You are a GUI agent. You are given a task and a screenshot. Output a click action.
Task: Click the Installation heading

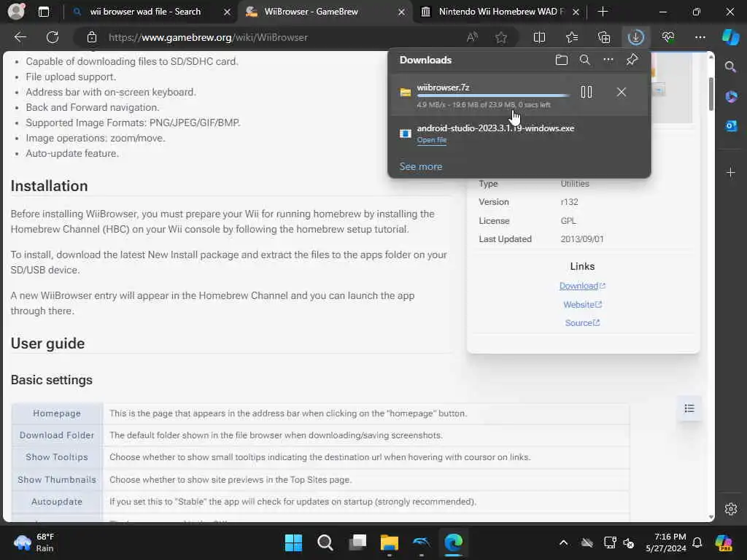click(x=49, y=186)
